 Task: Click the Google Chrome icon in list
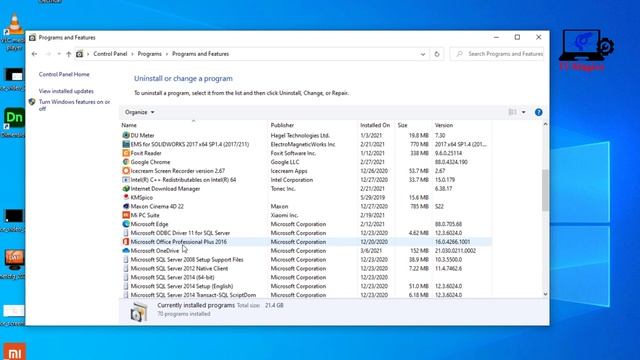tap(126, 162)
